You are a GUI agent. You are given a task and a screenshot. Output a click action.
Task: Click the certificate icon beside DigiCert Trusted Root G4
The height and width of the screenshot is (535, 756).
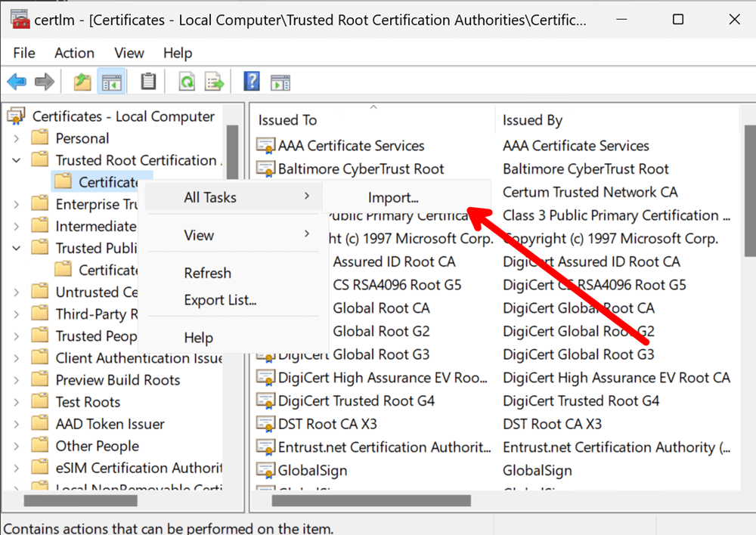[265, 400]
